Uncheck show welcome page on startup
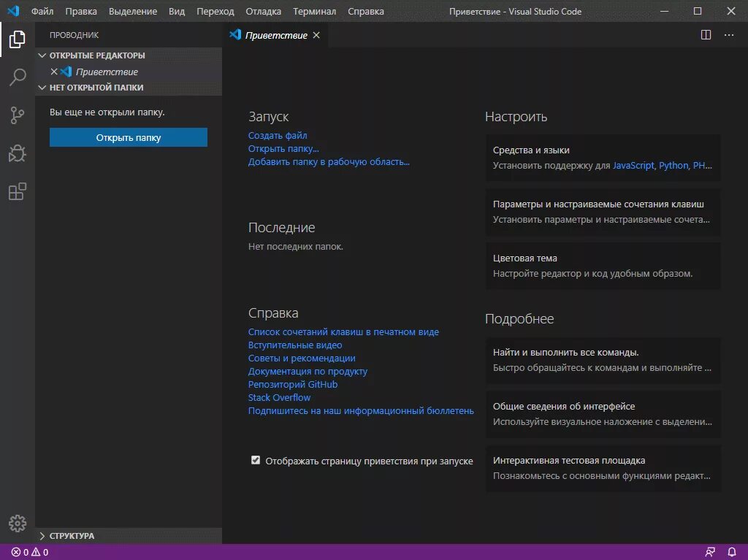 pos(256,460)
